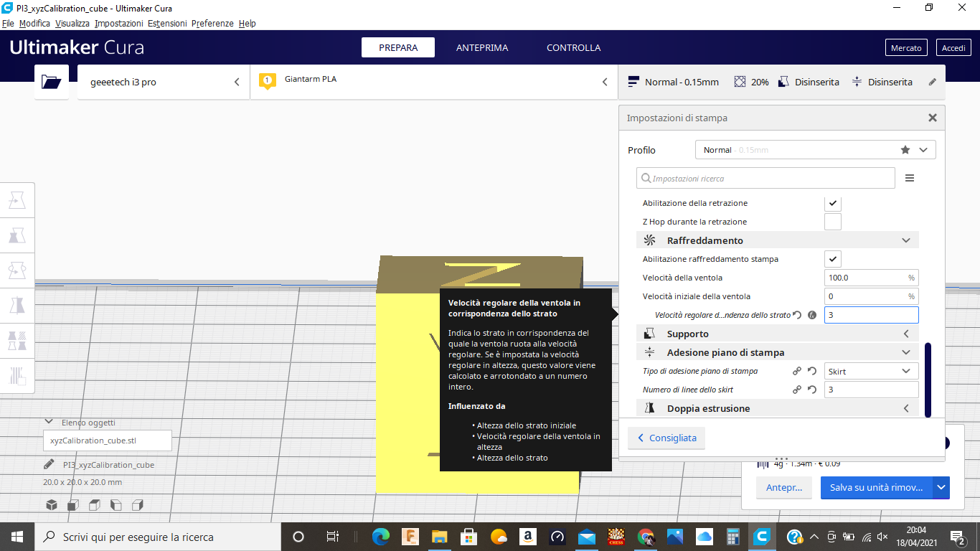Open Microsoft Edge from taskbar

[380, 536]
